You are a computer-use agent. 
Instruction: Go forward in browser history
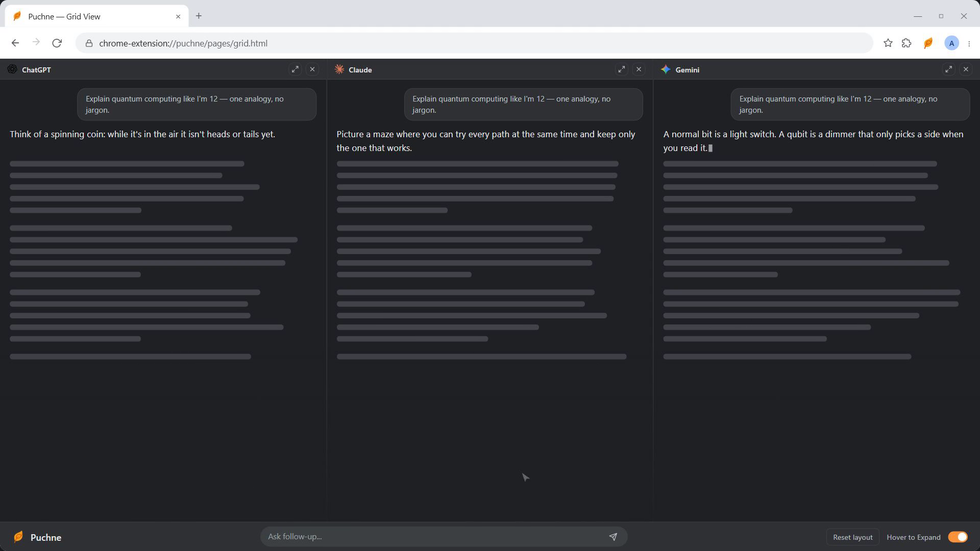click(x=36, y=43)
